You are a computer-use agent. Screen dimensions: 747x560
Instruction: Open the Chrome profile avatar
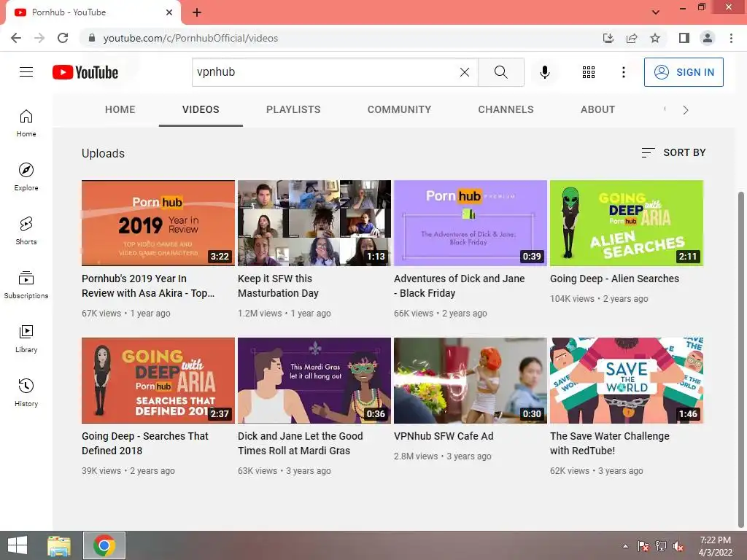pos(708,38)
